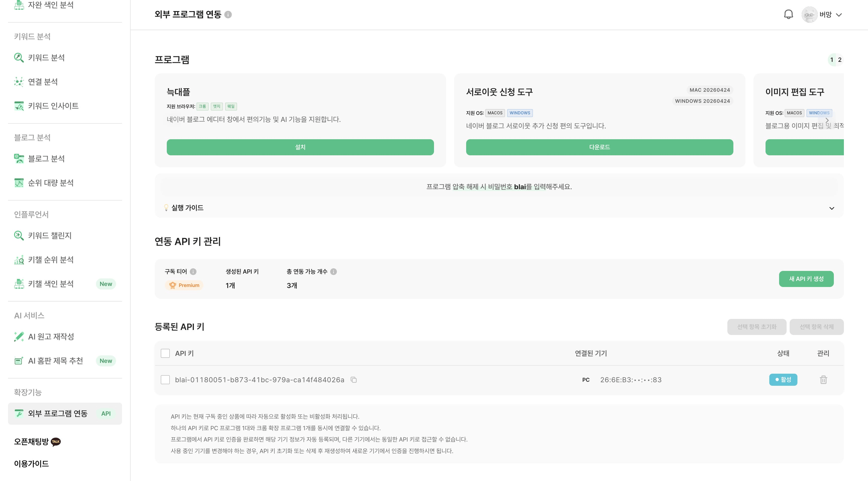Open 오픈채팅방 KakaoTalk icon link
Screen dimensions: 868x481
pos(56,442)
